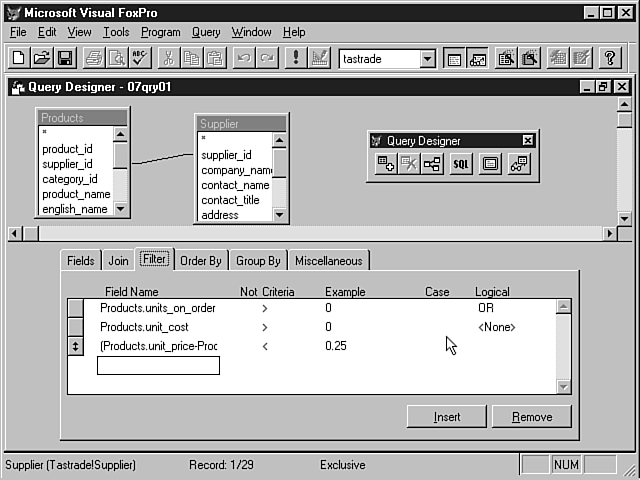Click the Help question mark toolbar icon
The height and width of the screenshot is (480, 640).
[610, 58]
